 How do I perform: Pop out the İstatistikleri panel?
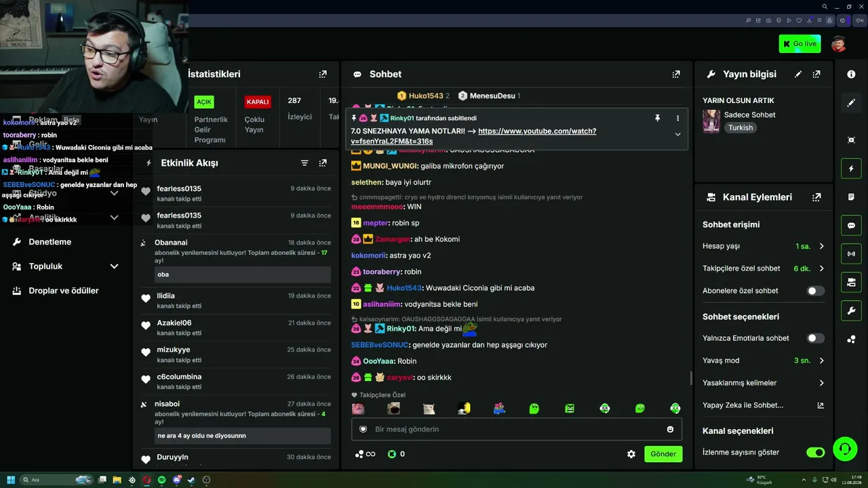323,74
